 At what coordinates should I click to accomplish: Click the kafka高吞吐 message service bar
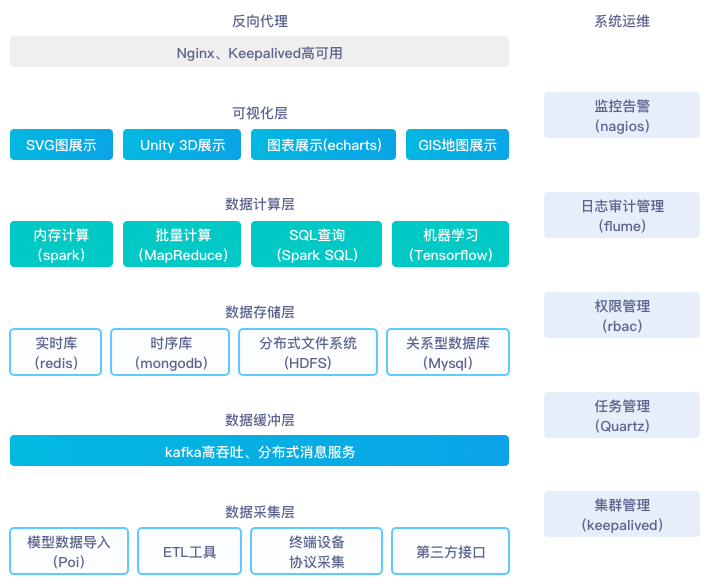(259, 452)
